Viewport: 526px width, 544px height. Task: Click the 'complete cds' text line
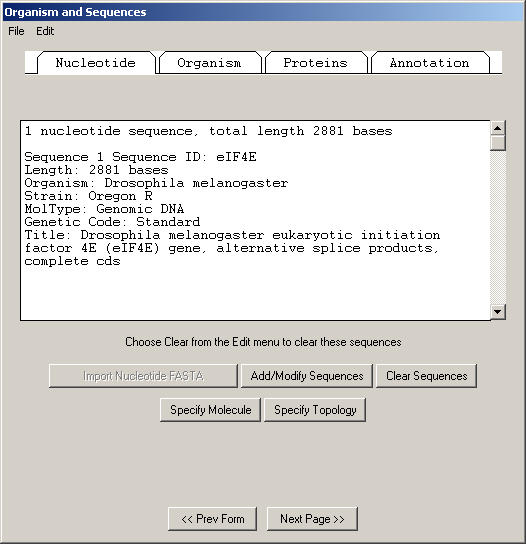73,261
